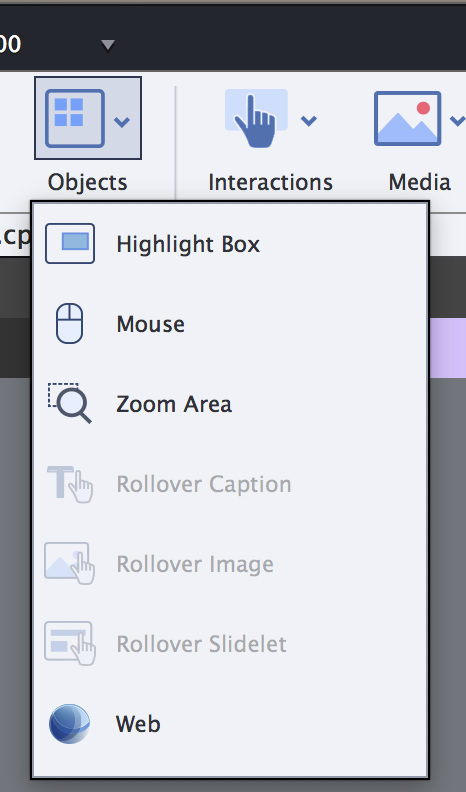Screen dimensions: 466x792
Task: Select the Mouse icon in menu
Action: (x=69, y=323)
